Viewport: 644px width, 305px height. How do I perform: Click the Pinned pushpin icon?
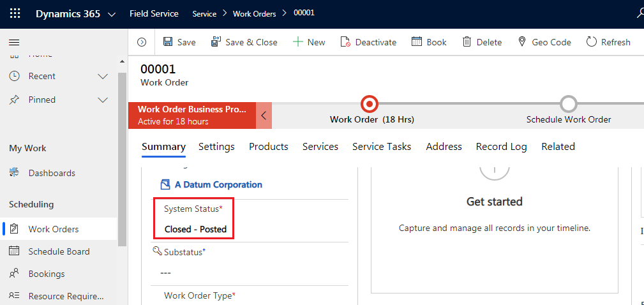tap(15, 100)
